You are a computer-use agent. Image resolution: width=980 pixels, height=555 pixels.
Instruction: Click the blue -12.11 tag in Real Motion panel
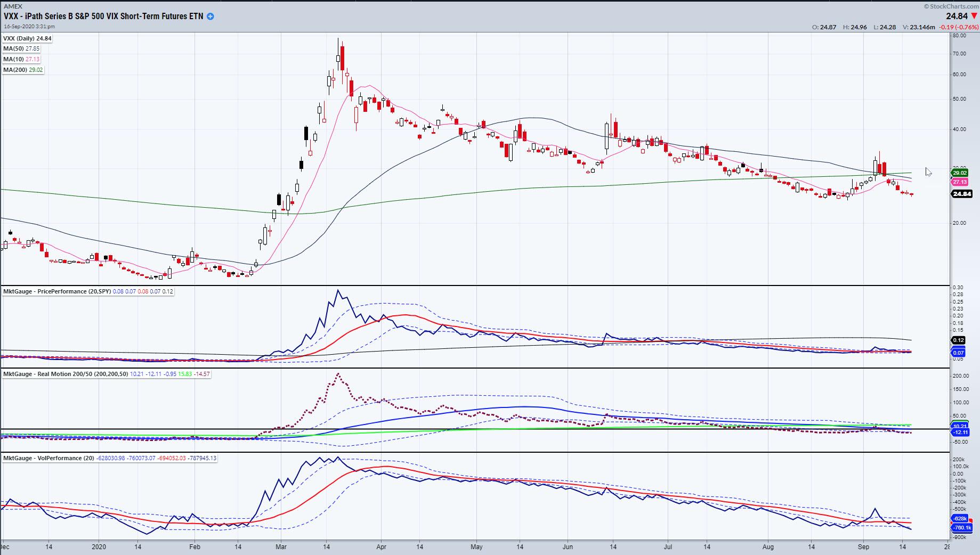point(959,432)
